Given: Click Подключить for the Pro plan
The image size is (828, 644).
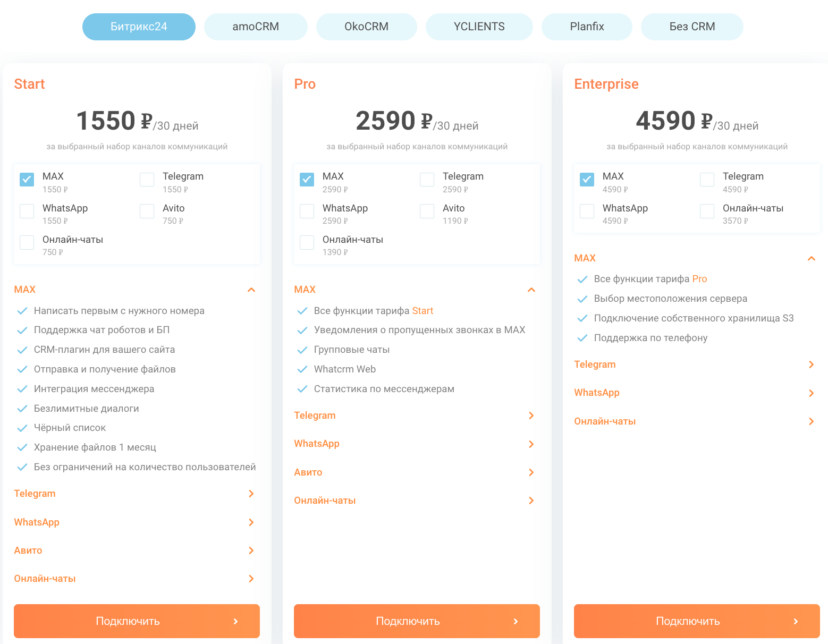Looking at the screenshot, I should [x=417, y=621].
